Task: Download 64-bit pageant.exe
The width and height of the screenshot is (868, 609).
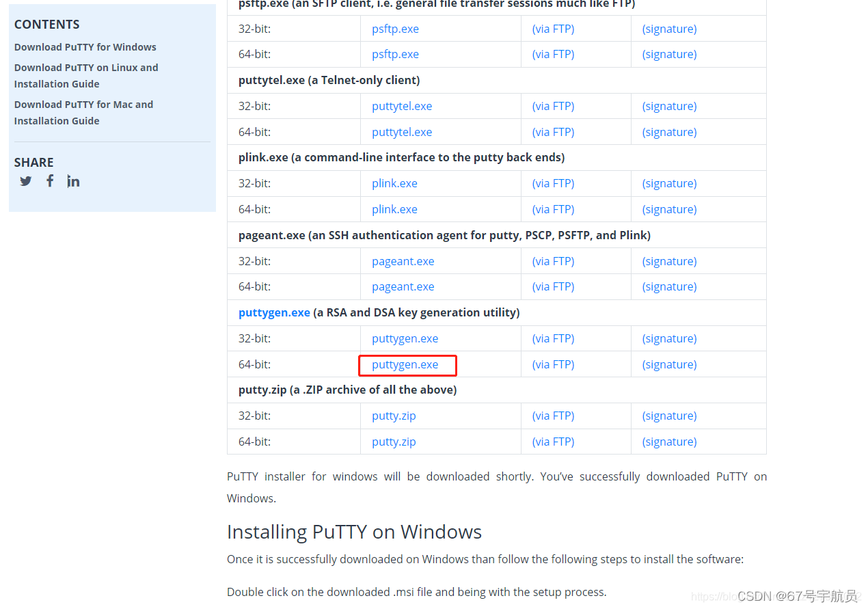Action: pyautogui.click(x=403, y=286)
